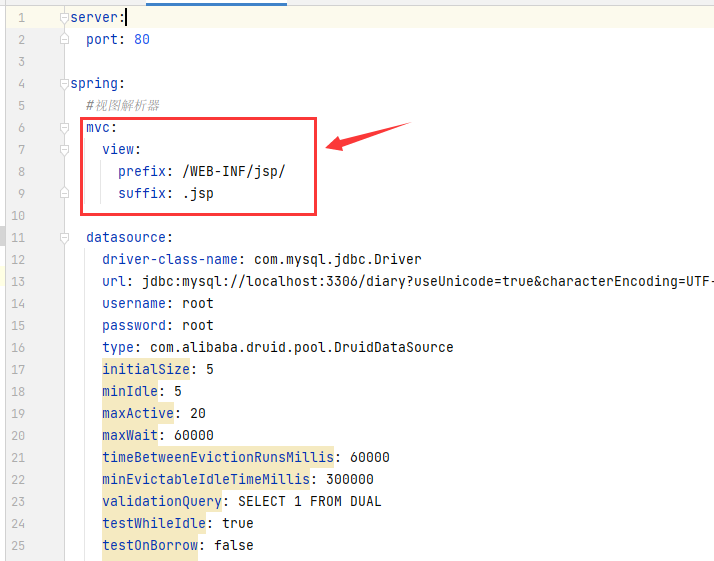Click the 'minEvictableIdleTimeMillis' key
The height and width of the screenshot is (561, 714).
coord(206,479)
